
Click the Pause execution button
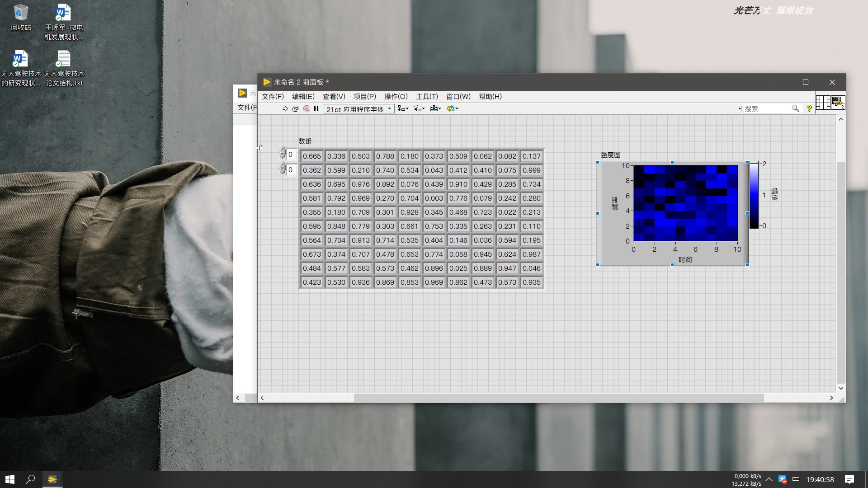[316, 108]
